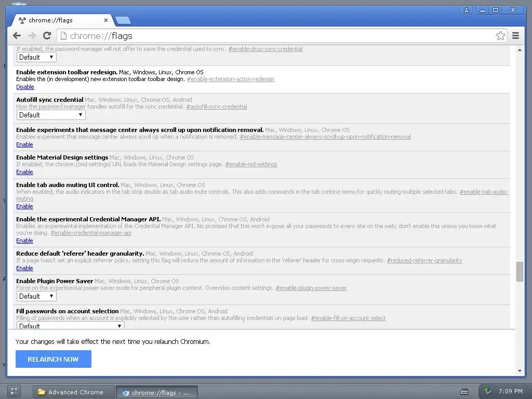This screenshot has width=532, height=399.
Task: Open the Autofill sync credential dropdown
Action: pyautogui.click(x=51, y=115)
